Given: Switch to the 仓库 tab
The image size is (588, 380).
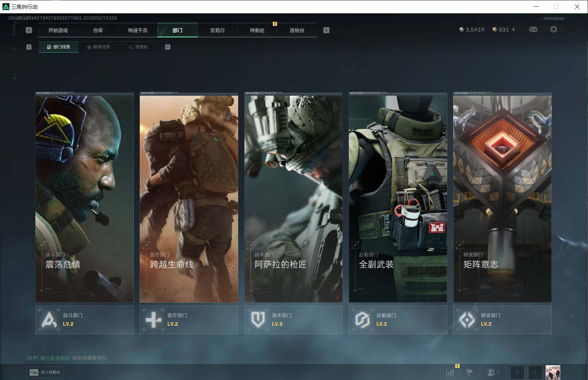Looking at the screenshot, I should 98,30.
